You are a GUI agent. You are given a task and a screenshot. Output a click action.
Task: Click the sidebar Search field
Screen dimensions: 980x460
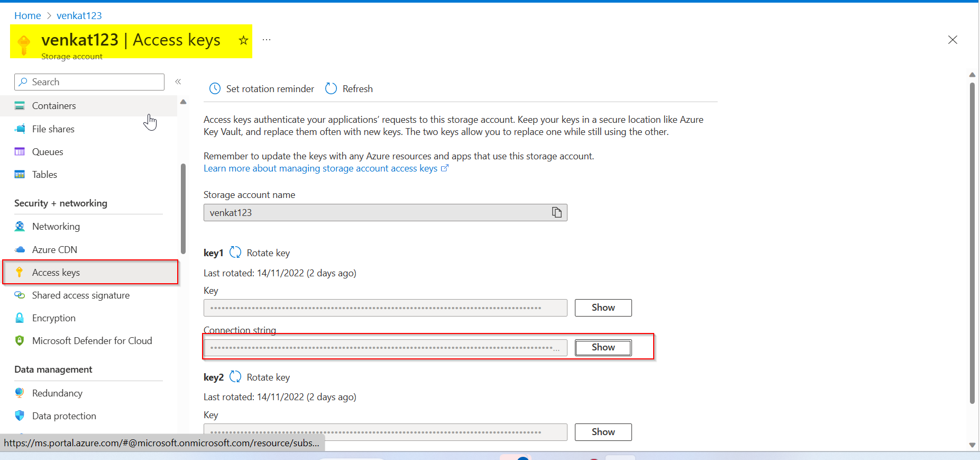click(89, 82)
